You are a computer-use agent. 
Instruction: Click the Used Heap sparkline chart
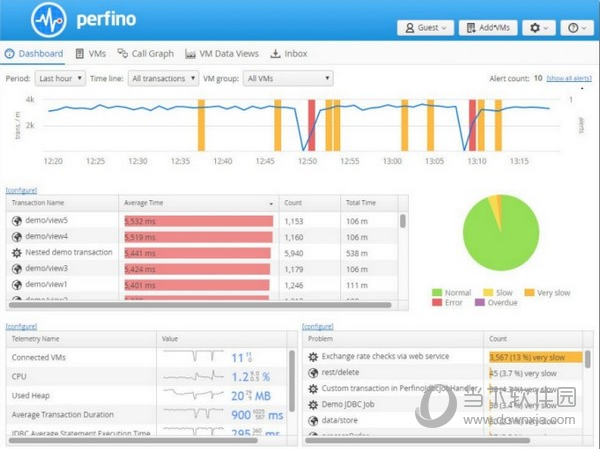193,394
